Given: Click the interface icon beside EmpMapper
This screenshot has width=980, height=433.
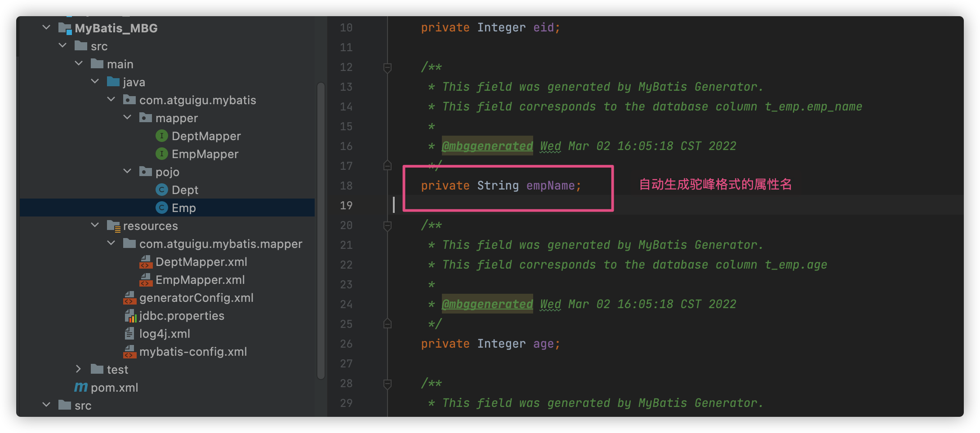Looking at the screenshot, I should point(161,154).
